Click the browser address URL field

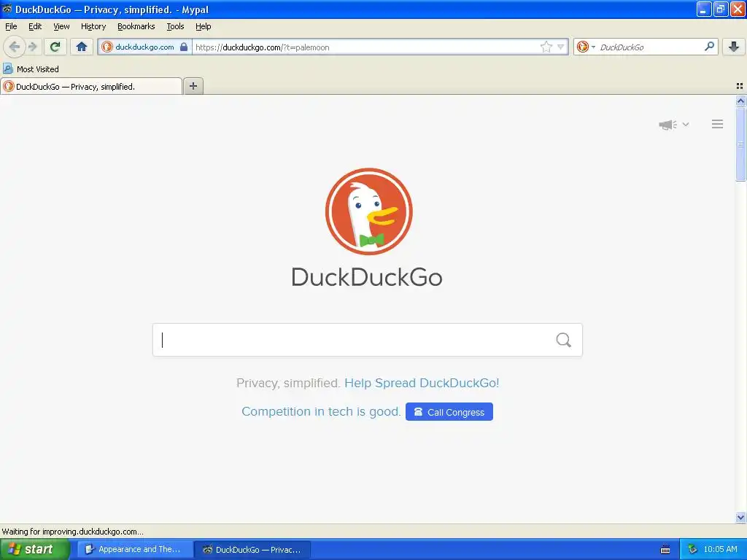pyautogui.click(x=367, y=47)
